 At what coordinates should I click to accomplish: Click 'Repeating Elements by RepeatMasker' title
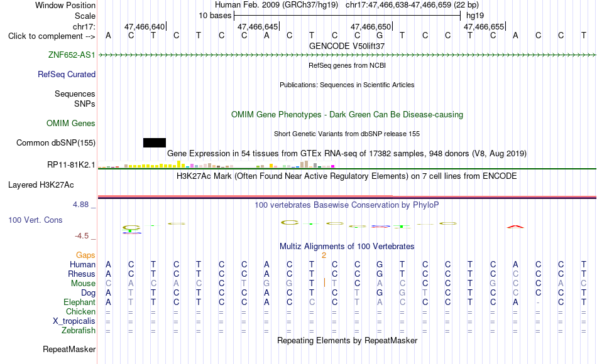(x=348, y=340)
